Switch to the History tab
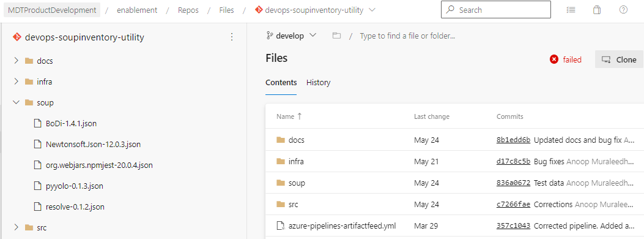Image resolution: width=644 pixels, height=239 pixels. [x=318, y=82]
